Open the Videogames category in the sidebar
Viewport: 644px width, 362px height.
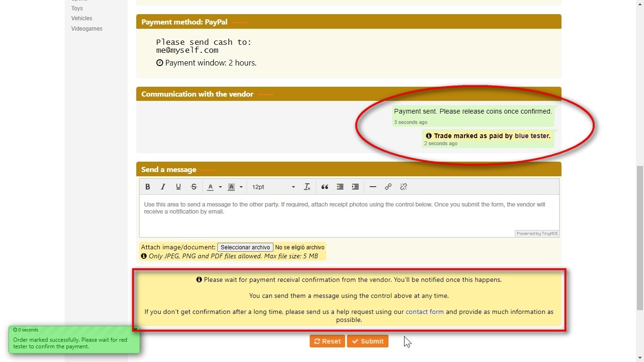[87, 29]
